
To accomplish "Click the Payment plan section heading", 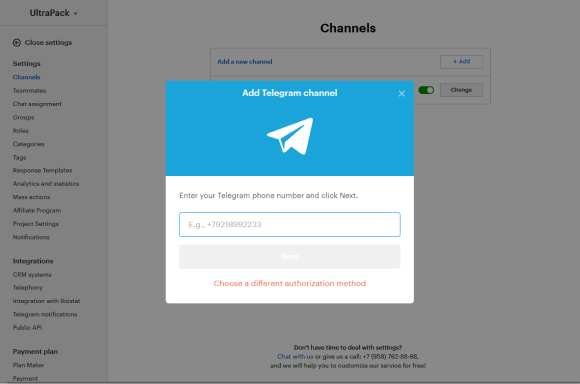I will tap(35, 351).
